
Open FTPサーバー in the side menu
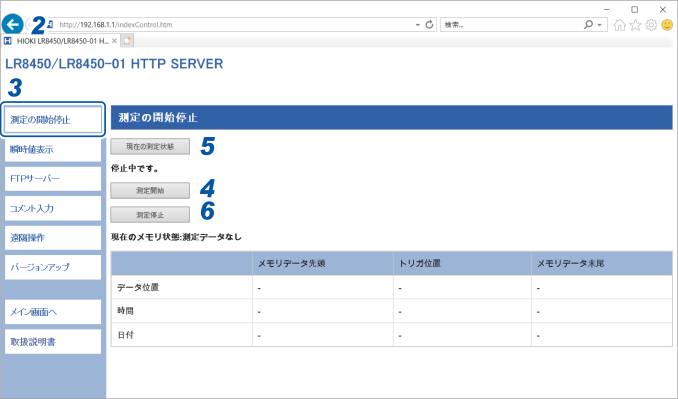coord(53,179)
